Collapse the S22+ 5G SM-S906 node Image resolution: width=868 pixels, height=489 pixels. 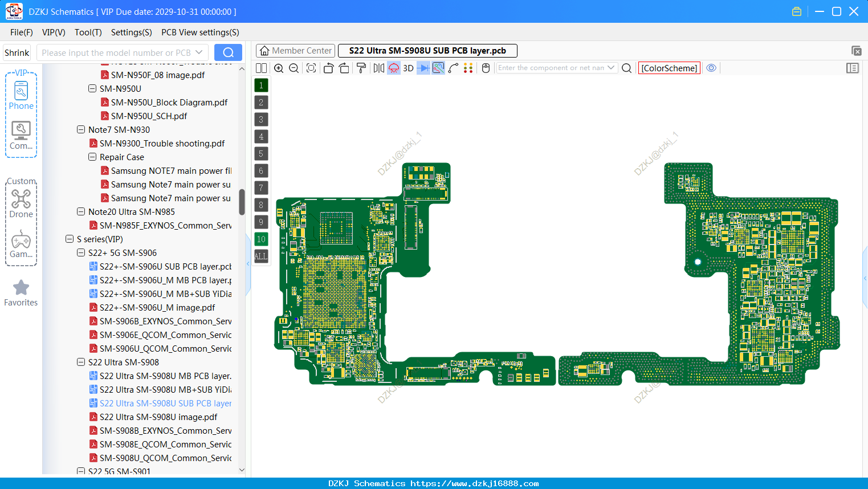pos(81,252)
